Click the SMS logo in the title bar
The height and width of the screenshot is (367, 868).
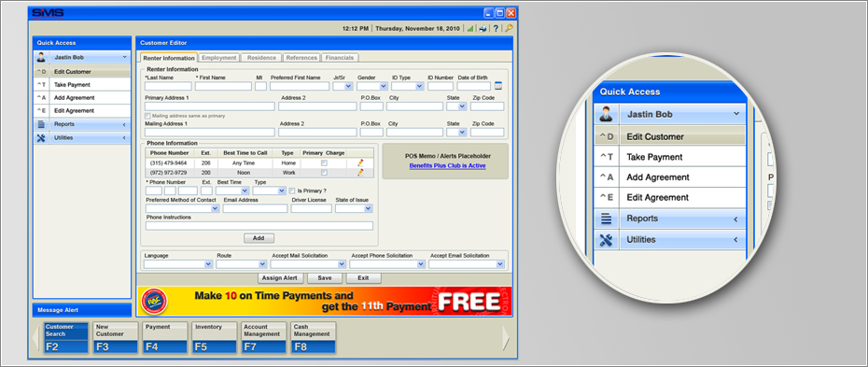[x=48, y=13]
